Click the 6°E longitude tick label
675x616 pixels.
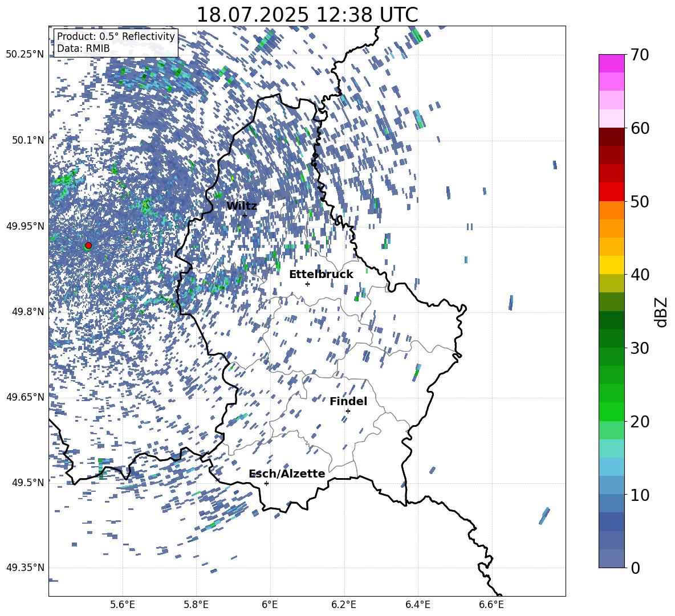point(270,605)
